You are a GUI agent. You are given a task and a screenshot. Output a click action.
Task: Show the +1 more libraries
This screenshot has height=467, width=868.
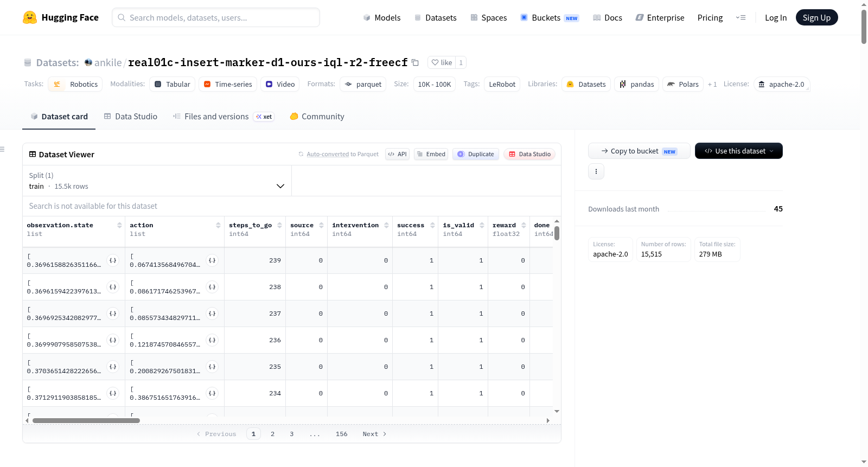(x=712, y=84)
